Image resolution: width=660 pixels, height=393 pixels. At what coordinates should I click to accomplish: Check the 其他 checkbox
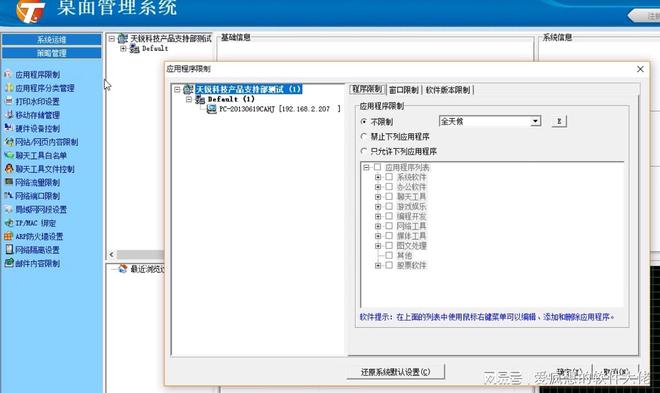click(389, 255)
